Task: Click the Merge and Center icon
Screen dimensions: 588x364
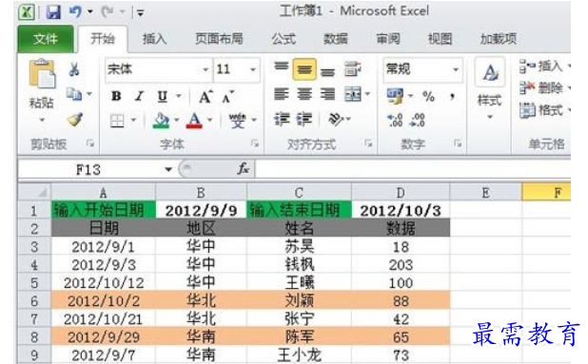Action: (x=353, y=94)
